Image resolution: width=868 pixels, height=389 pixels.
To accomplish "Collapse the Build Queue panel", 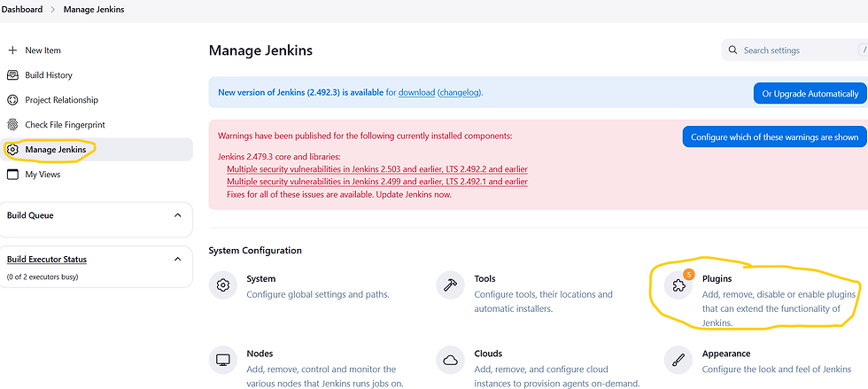I will pos(178,215).
